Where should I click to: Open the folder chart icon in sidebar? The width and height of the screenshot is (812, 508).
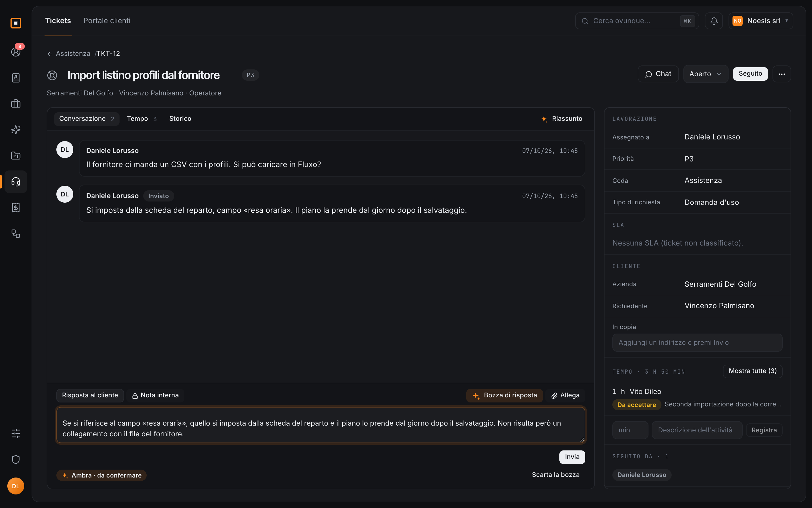tap(16, 156)
